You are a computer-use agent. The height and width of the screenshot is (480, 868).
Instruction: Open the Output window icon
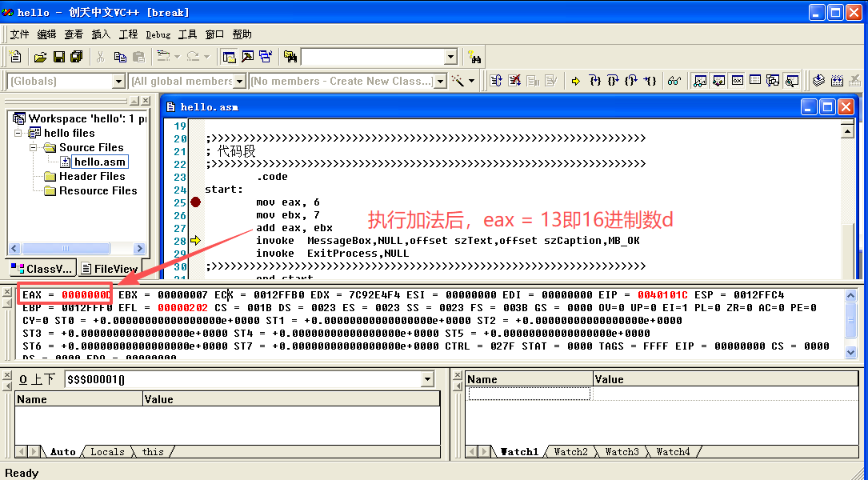click(x=247, y=57)
